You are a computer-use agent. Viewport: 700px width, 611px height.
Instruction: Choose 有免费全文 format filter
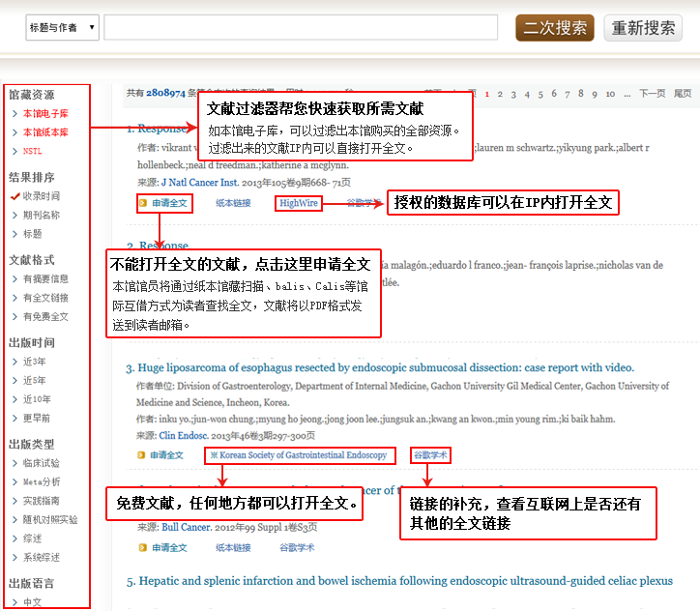point(44,316)
